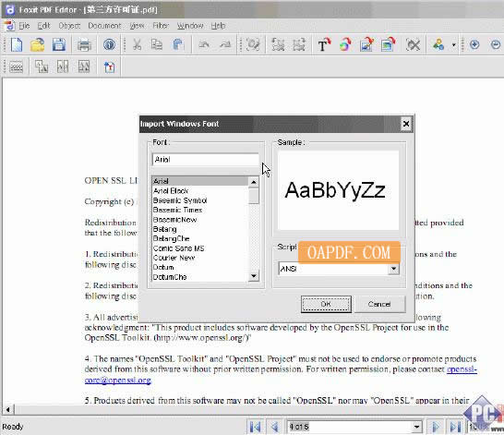Viewport: 504px width, 435px height.
Task: Click the second ungroup objects icon
Action: [299, 44]
